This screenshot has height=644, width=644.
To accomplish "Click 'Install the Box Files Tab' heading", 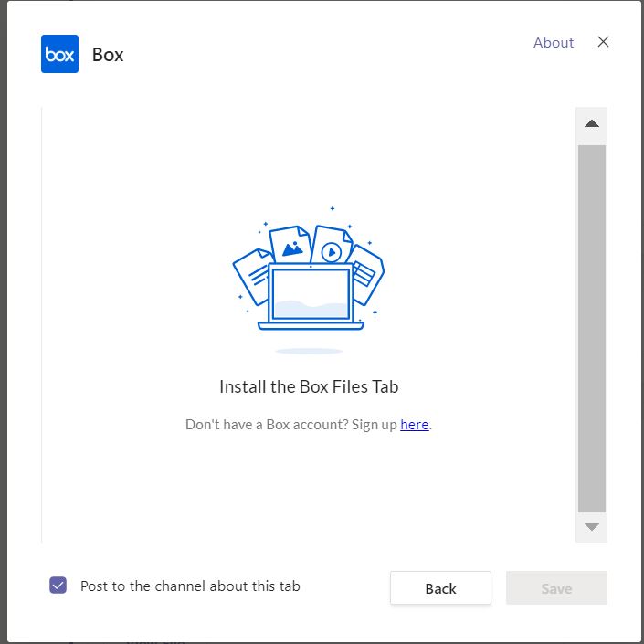I will [309, 386].
